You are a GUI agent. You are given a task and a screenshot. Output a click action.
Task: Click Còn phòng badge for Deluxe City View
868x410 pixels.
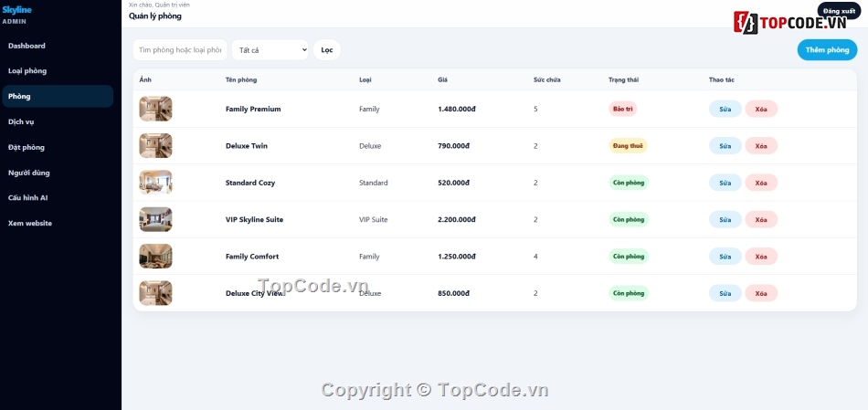629,293
